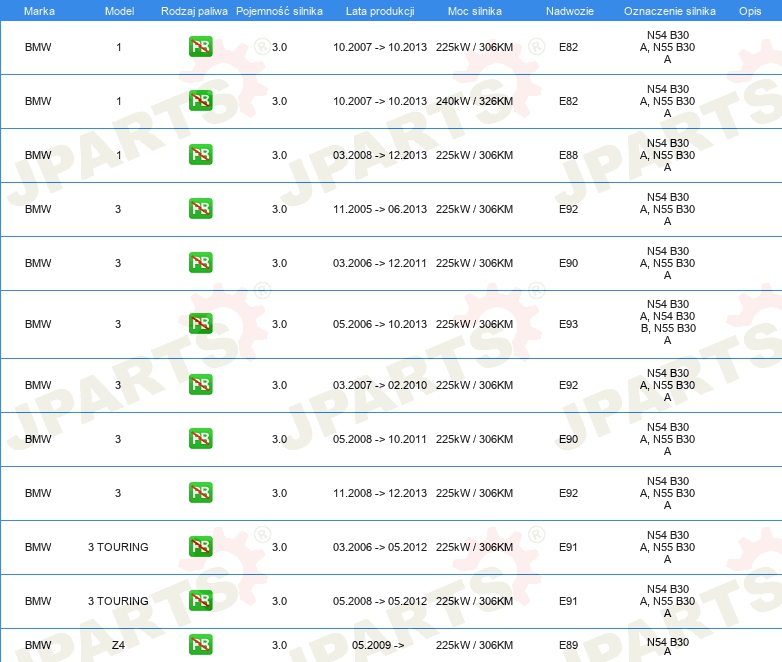Viewport: 782px width, 662px height.
Task: Select the E91 cell in the 05.2008 -> 05.2012 row
Action: tap(568, 601)
